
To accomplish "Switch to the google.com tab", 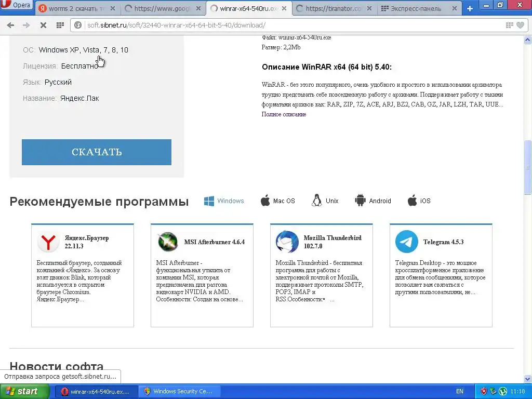I will point(163,8).
